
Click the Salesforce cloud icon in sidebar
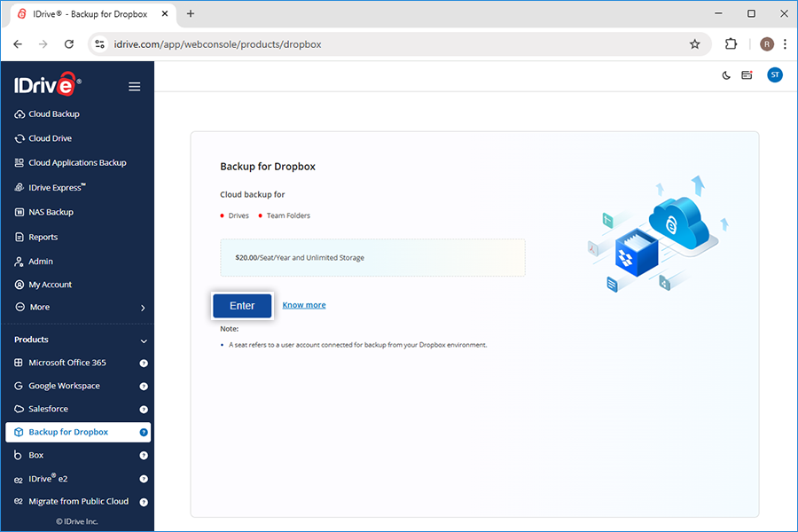(x=19, y=410)
